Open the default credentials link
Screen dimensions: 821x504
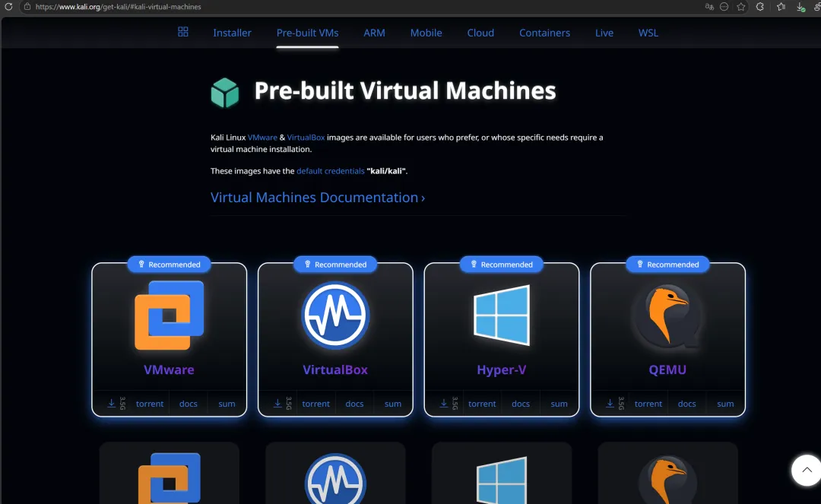click(x=331, y=170)
